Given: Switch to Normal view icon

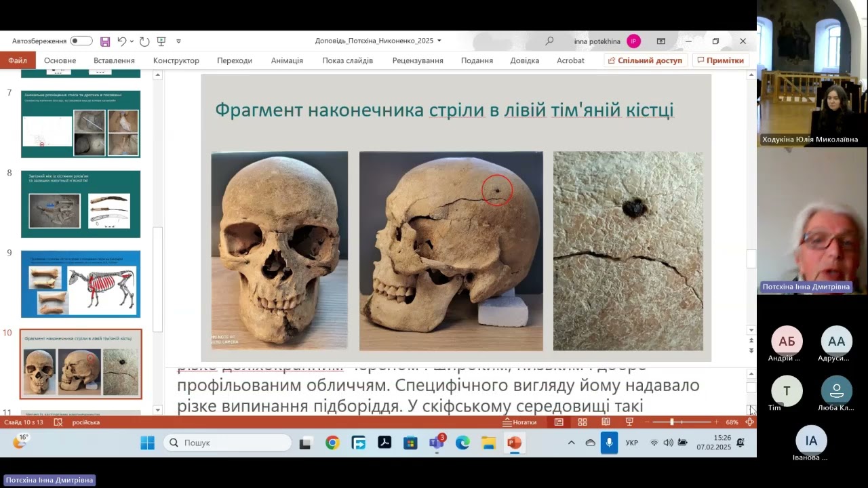Looking at the screenshot, I should (x=559, y=422).
